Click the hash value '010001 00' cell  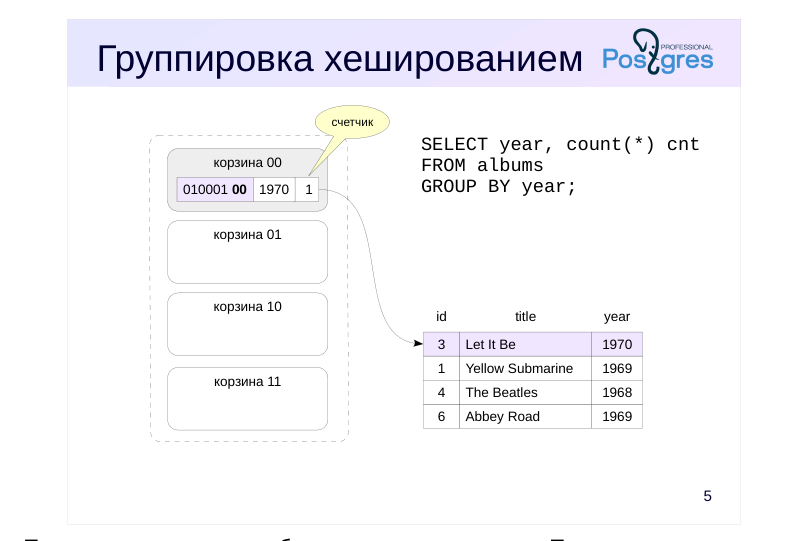215,189
